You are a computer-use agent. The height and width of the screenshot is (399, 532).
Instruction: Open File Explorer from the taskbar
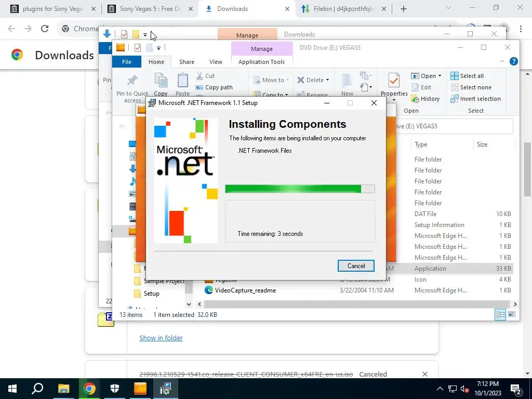63,389
